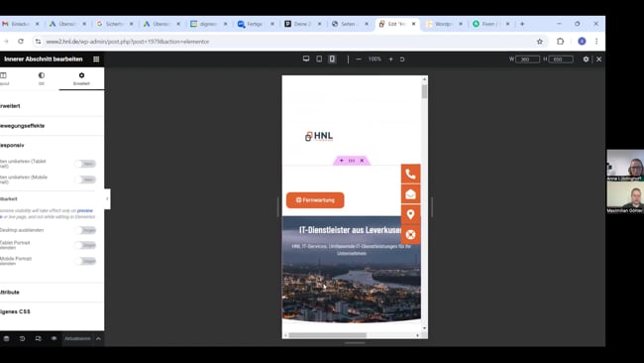Open Chrome three-dot menu
644x363 pixels.
coord(596,41)
